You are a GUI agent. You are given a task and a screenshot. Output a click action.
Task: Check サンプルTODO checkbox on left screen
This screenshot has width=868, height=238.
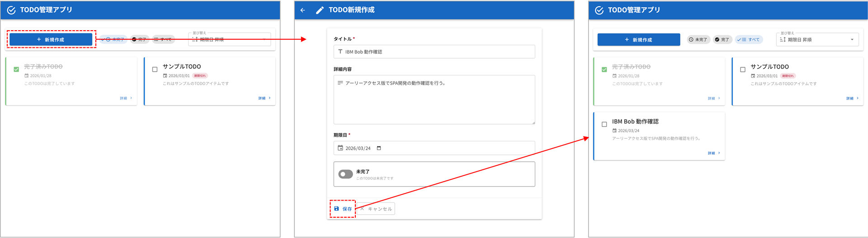click(x=155, y=70)
